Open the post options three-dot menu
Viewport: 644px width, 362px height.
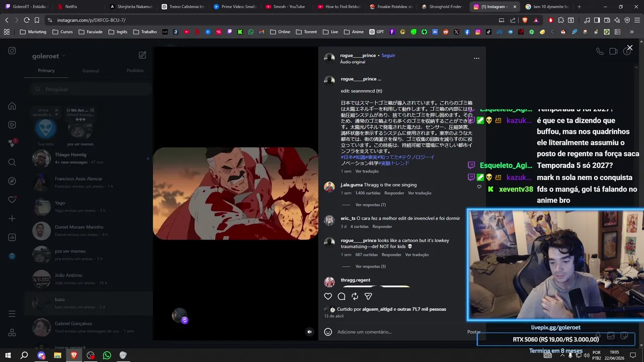[476, 58]
